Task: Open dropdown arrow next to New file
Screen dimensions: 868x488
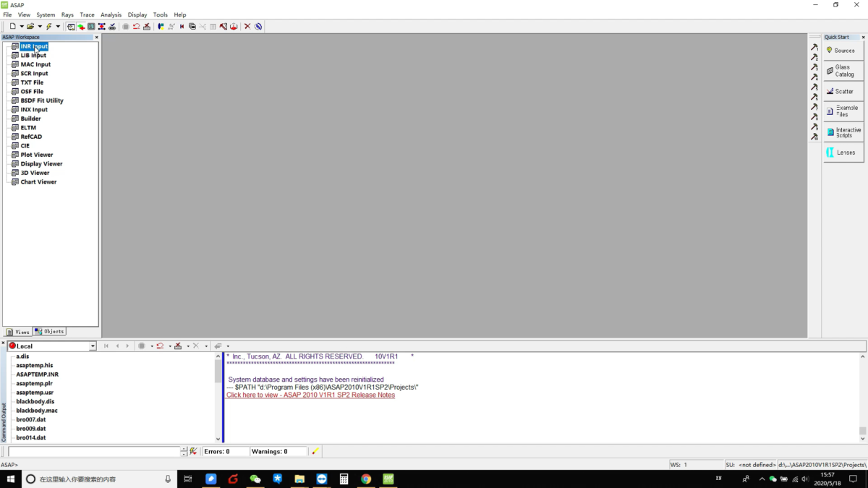Action: click(22, 27)
